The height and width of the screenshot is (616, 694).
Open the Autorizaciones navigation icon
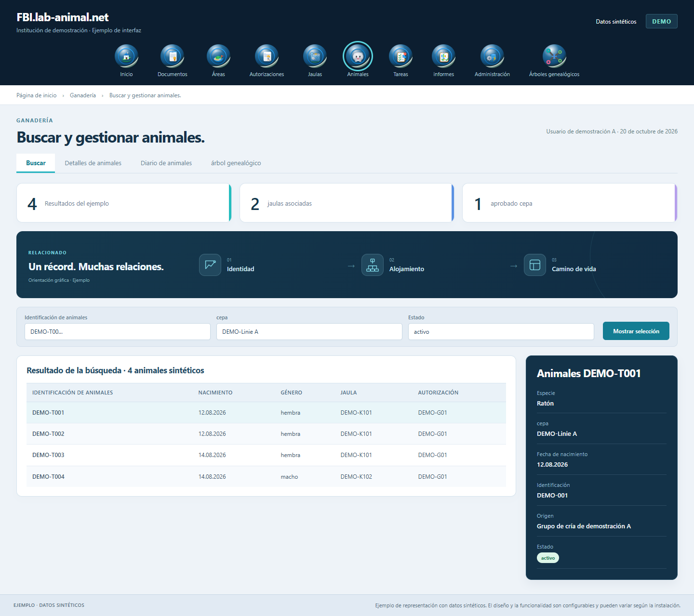tap(267, 56)
